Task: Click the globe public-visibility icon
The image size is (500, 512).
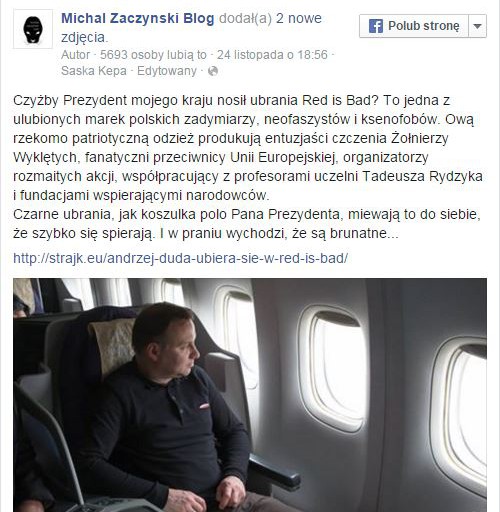Action: pyautogui.click(x=213, y=71)
